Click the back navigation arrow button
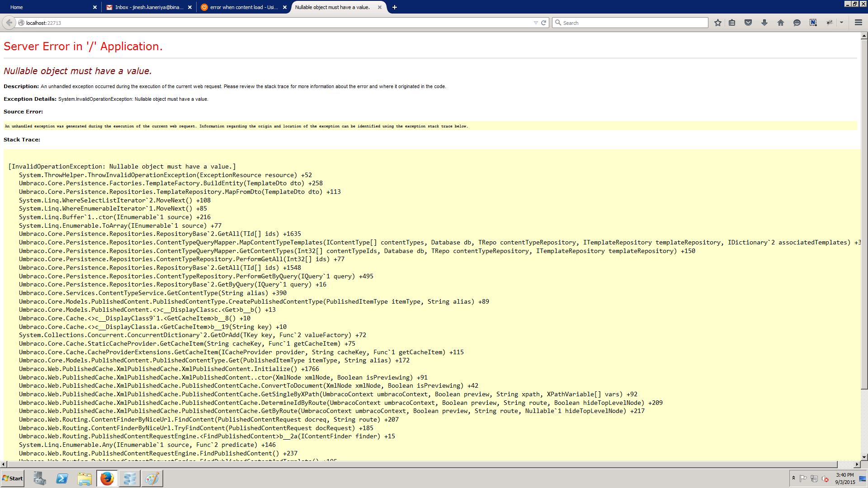 (x=9, y=23)
